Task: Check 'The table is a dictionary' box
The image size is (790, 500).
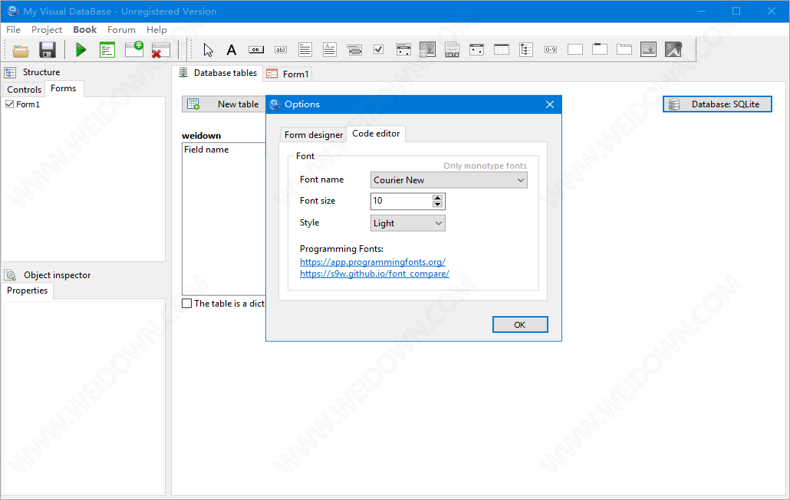Action: (187, 303)
